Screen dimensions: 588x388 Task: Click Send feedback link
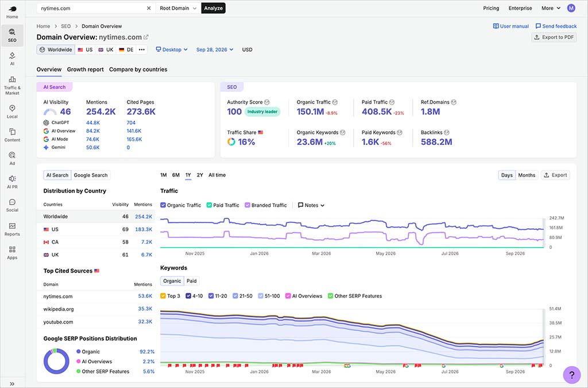pyautogui.click(x=556, y=26)
